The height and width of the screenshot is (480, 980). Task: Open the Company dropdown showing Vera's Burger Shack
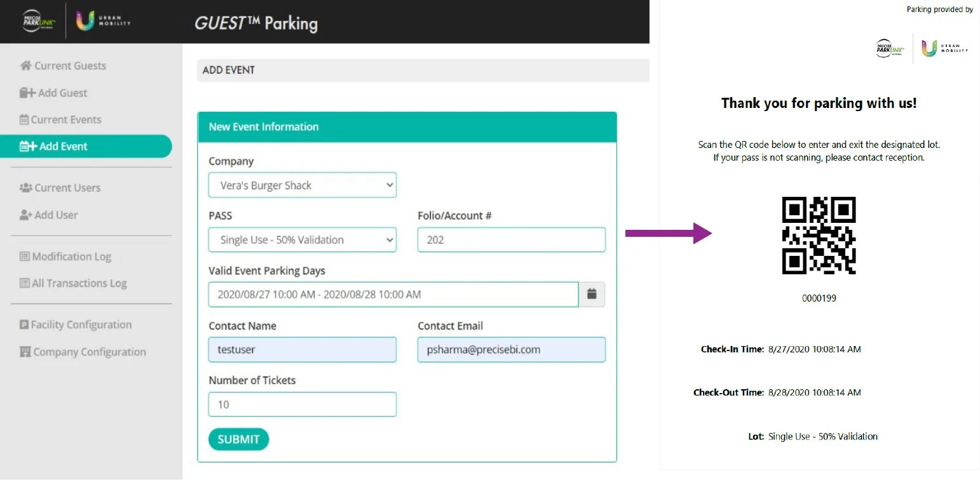303,185
